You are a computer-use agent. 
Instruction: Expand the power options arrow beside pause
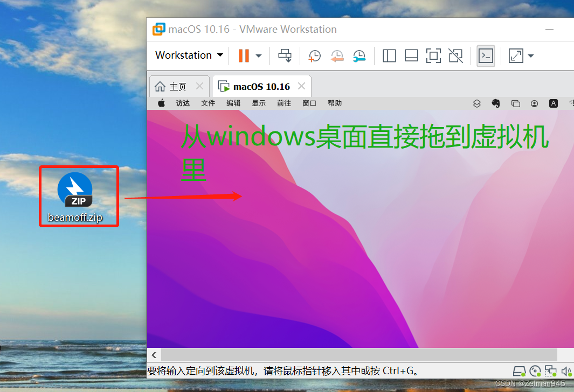259,56
